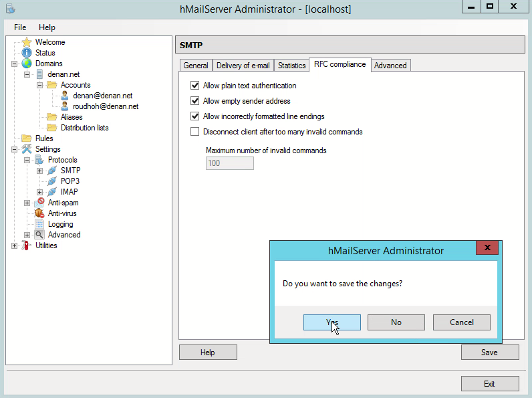The image size is (532, 398).
Task: Collapse the denan.net domain node
Action: 27,74
